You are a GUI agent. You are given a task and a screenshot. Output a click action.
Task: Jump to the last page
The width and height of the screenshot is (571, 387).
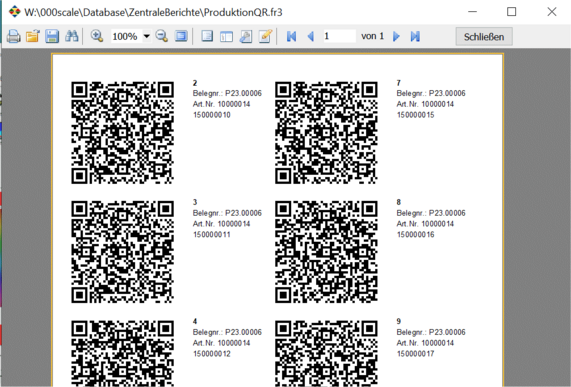[x=415, y=36]
